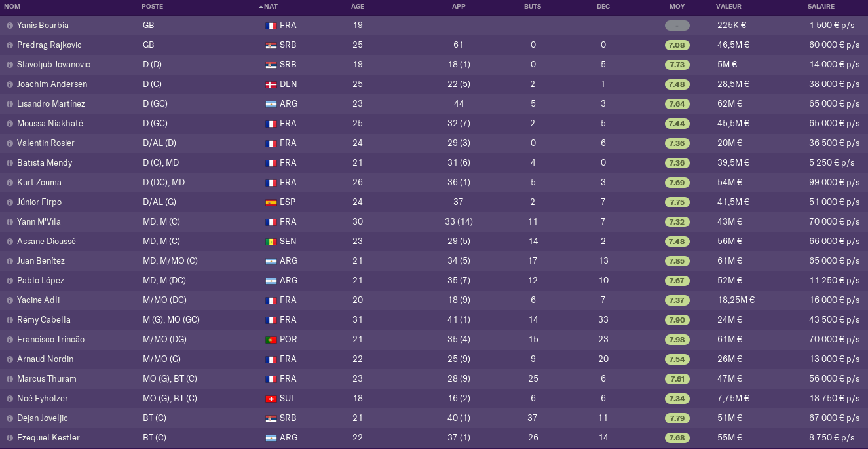Click BUTS column header
868x449 pixels.
(533, 7)
